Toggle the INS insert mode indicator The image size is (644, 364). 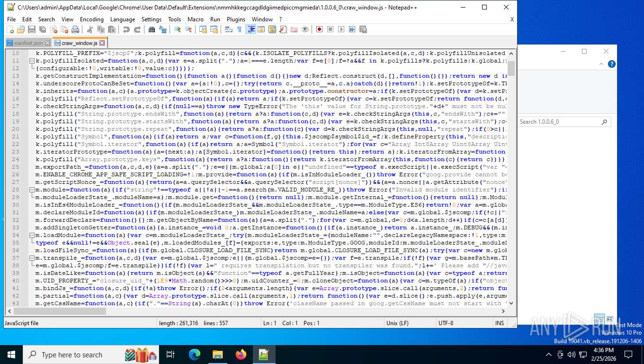coord(500,323)
